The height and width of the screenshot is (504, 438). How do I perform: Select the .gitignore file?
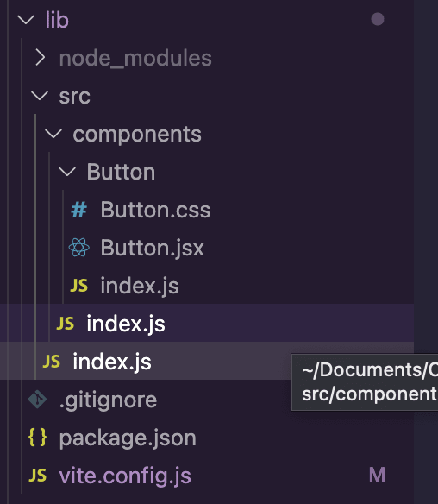[108, 400]
